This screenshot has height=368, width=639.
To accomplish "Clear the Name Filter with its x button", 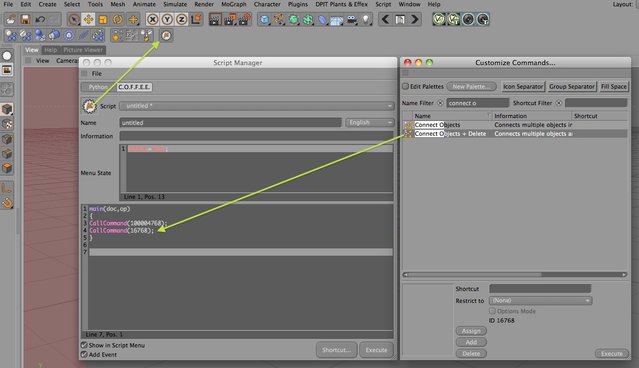I will click(440, 103).
